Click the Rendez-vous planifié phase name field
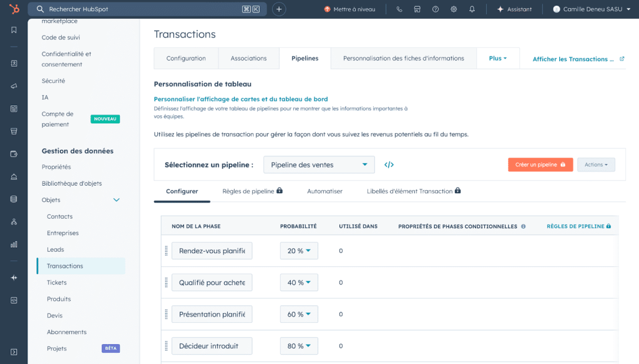 click(x=212, y=251)
